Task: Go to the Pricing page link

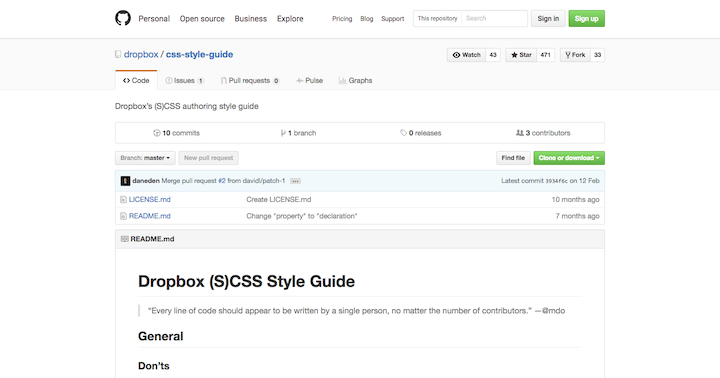Action: pos(342,19)
